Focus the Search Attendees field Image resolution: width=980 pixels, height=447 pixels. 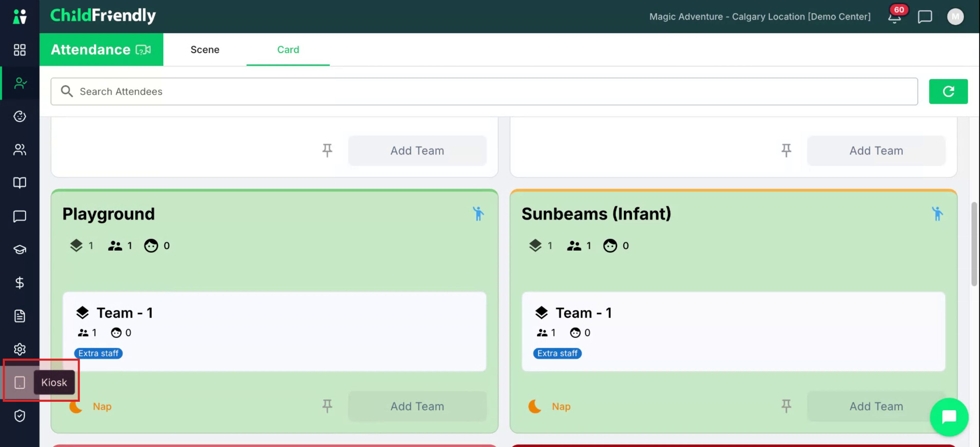pos(484,92)
